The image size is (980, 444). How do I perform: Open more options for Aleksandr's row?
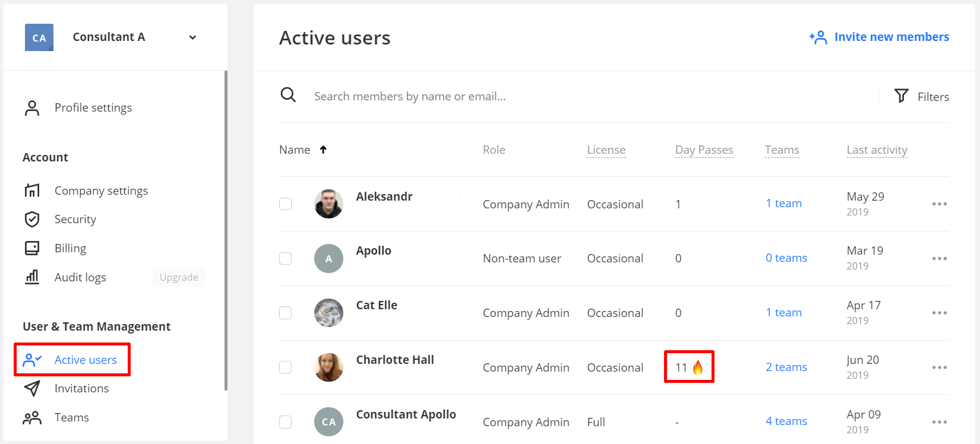(939, 204)
